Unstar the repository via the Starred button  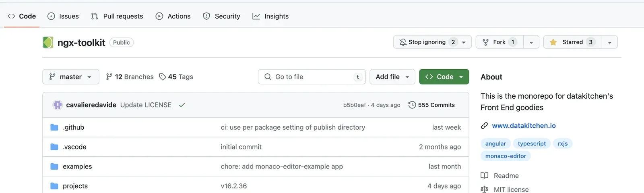click(x=572, y=42)
